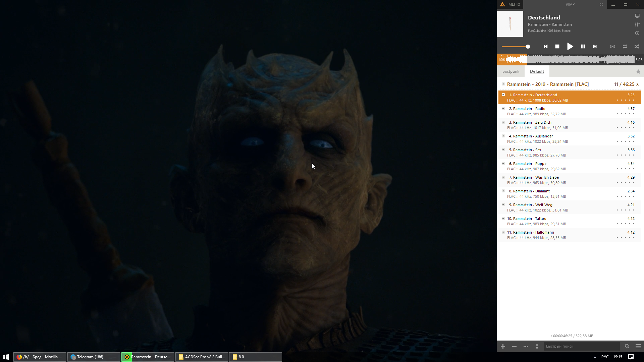
Task: Open the sort arrows icon
Action: [x=537, y=346]
